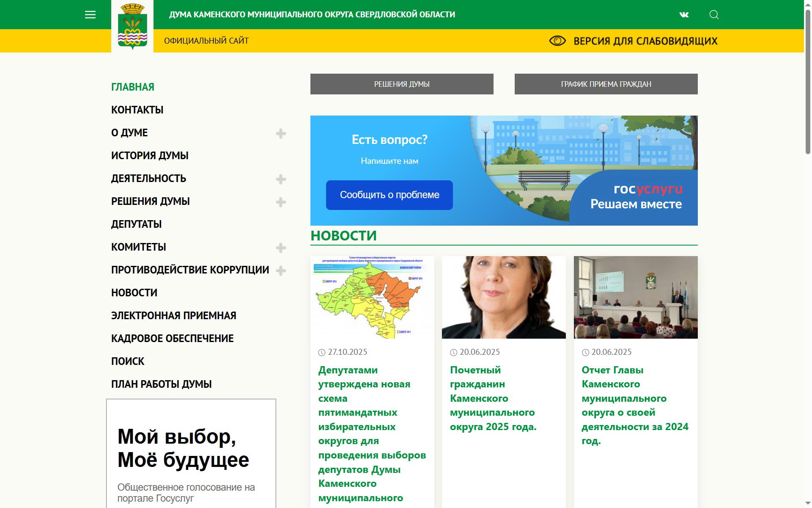The image size is (812, 508).
Task: Click the search magnifier icon in header
Action: point(714,15)
